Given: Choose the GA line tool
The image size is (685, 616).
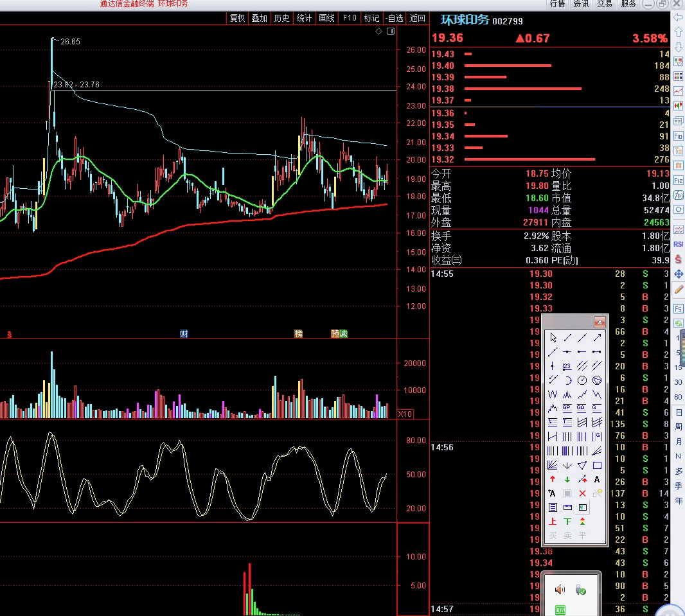Looking at the screenshot, I should (x=582, y=408).
